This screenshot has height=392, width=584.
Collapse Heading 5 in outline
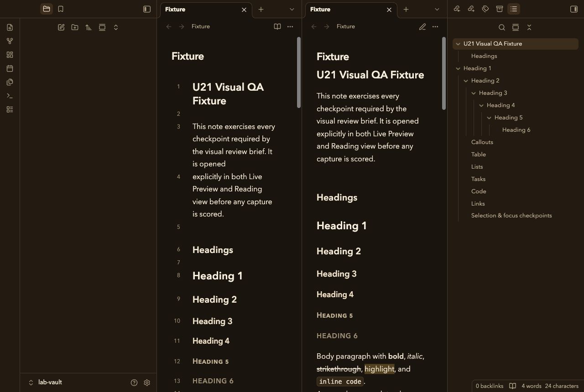coord(489,118)
